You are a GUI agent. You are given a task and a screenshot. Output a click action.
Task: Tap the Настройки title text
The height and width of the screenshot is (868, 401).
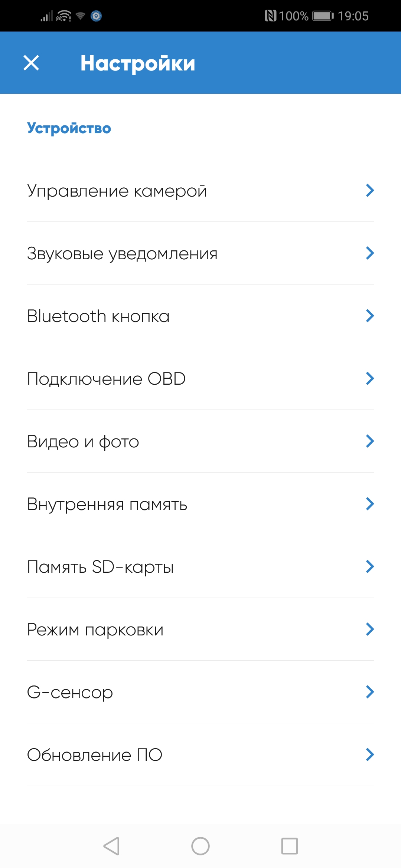(138, 63)
